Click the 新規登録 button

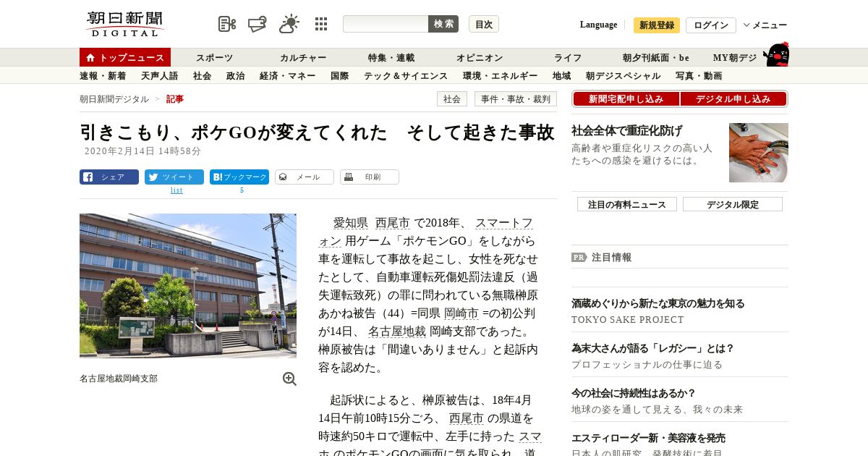click(657, 25)
